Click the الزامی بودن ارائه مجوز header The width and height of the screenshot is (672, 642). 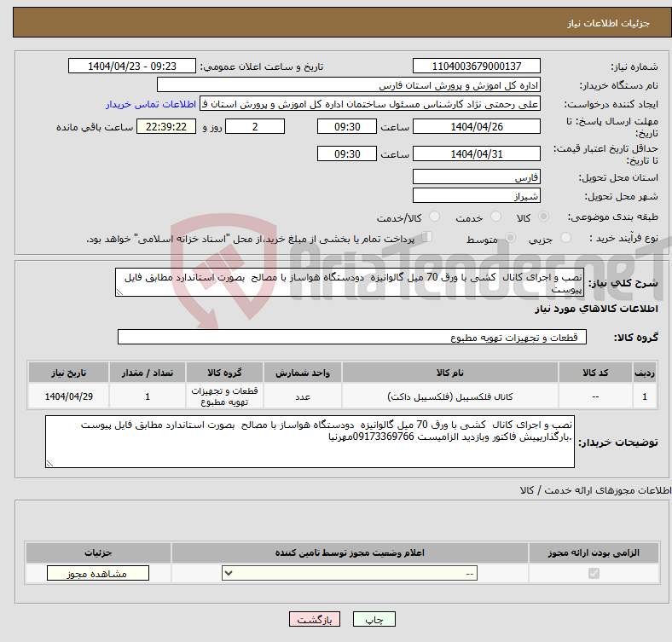(594, 552)
